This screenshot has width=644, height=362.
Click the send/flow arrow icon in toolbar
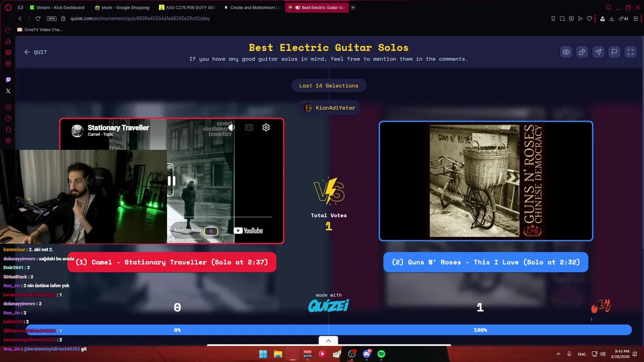tap(580, 19)
